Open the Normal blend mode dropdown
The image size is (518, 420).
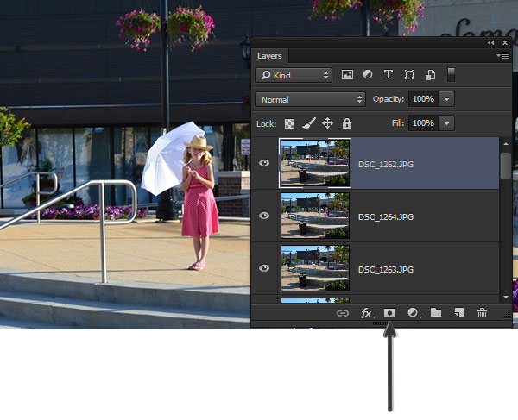[x=311, y=99]
